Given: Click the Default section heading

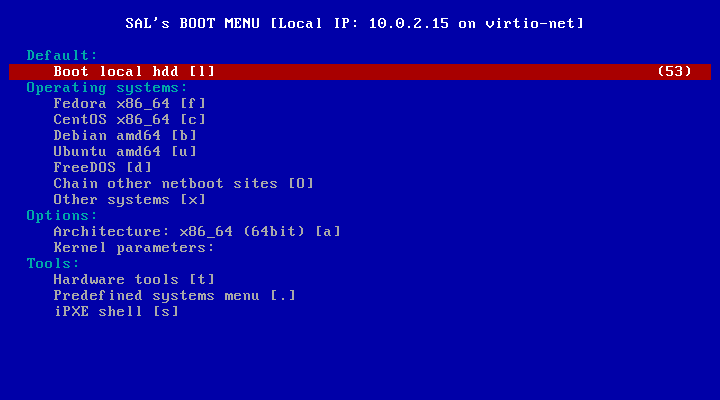Looking at the screenshot, I should tap(62, 56).
